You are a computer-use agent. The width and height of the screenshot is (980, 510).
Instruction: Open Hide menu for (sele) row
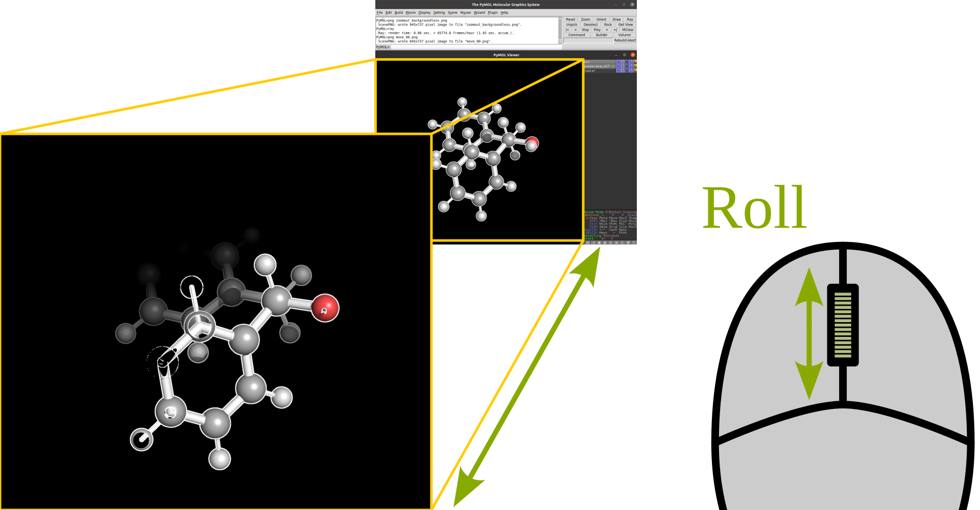627,70
